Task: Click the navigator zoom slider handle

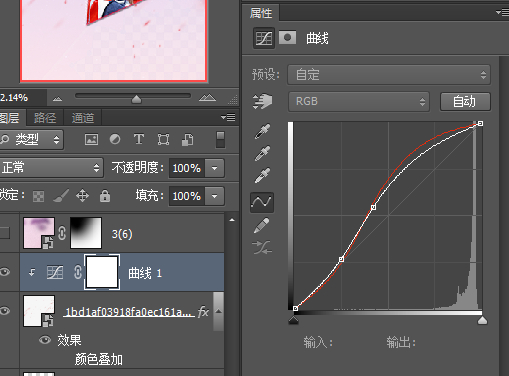Action: coord(136,99)
